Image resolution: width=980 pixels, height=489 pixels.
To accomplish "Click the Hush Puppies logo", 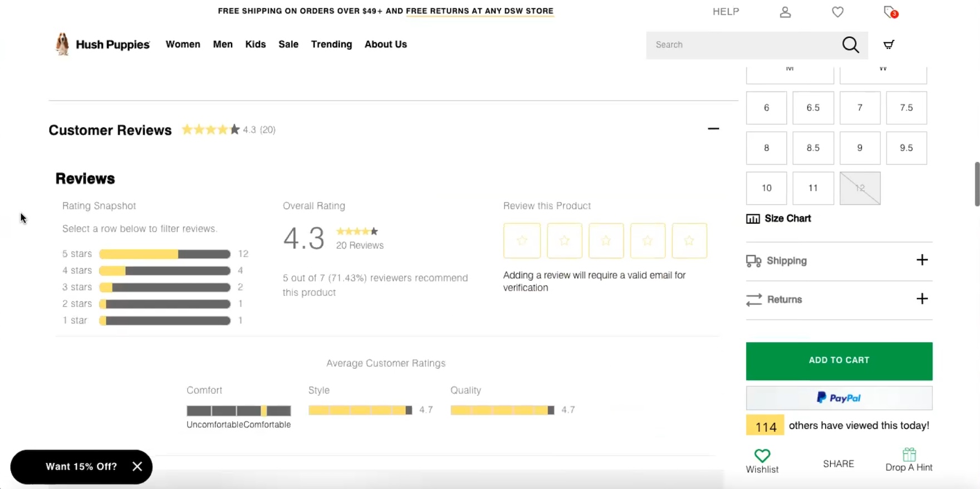I will click(103, 44).
